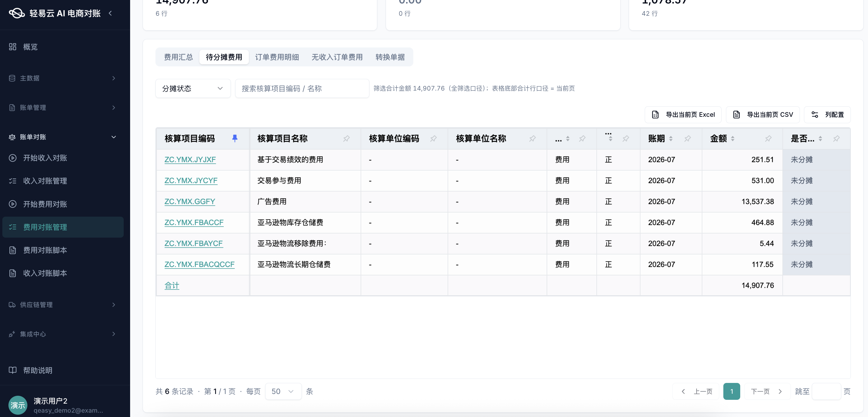Go to 开始费用对账 in sidebar

tap(63, 204)
